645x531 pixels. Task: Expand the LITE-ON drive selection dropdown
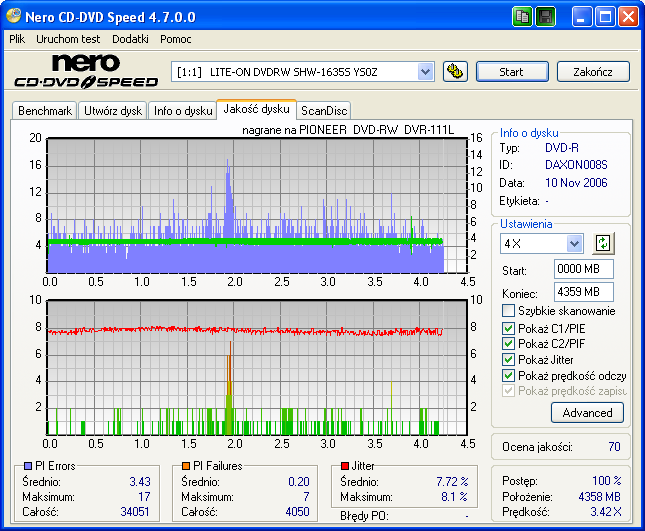coord(425,72)
